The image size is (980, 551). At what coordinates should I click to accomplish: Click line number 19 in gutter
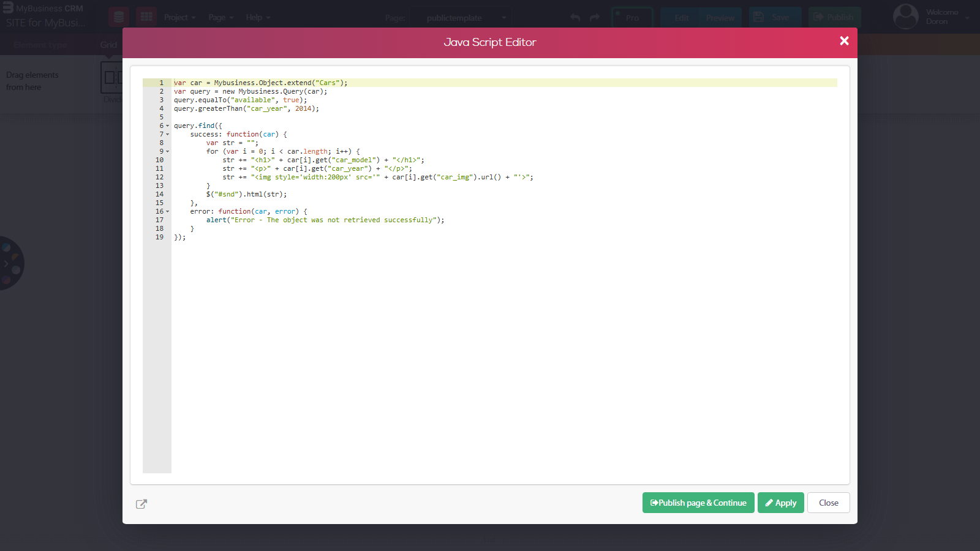(x=159, y=237)
